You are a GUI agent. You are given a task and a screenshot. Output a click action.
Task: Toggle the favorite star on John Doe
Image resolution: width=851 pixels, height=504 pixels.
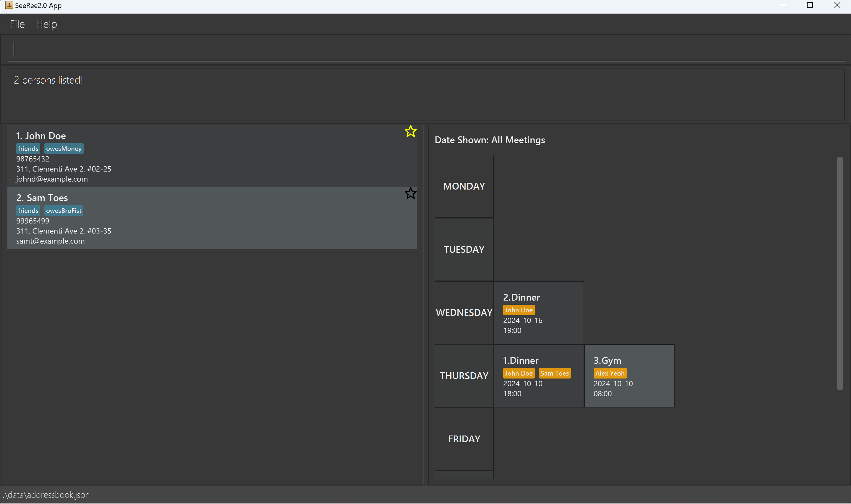coord(410,132)
